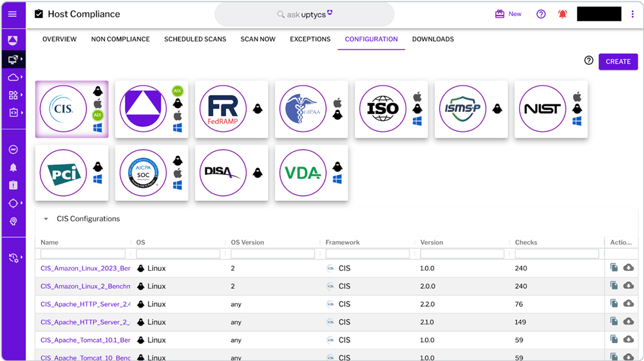Switch to the NON COMPLIANCE tab
Viewport: 644px width, 361px height.
click(120, 39)
